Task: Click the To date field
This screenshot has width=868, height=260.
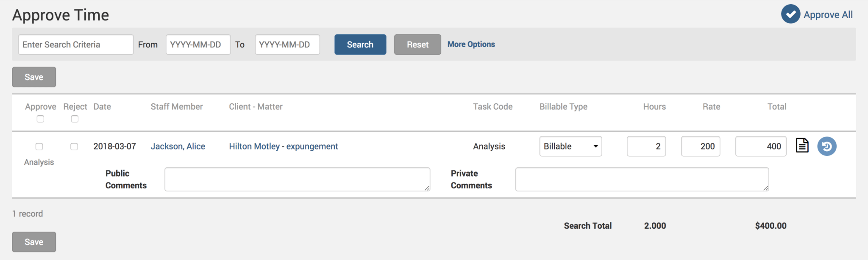Action: click(x=287, y=44)
